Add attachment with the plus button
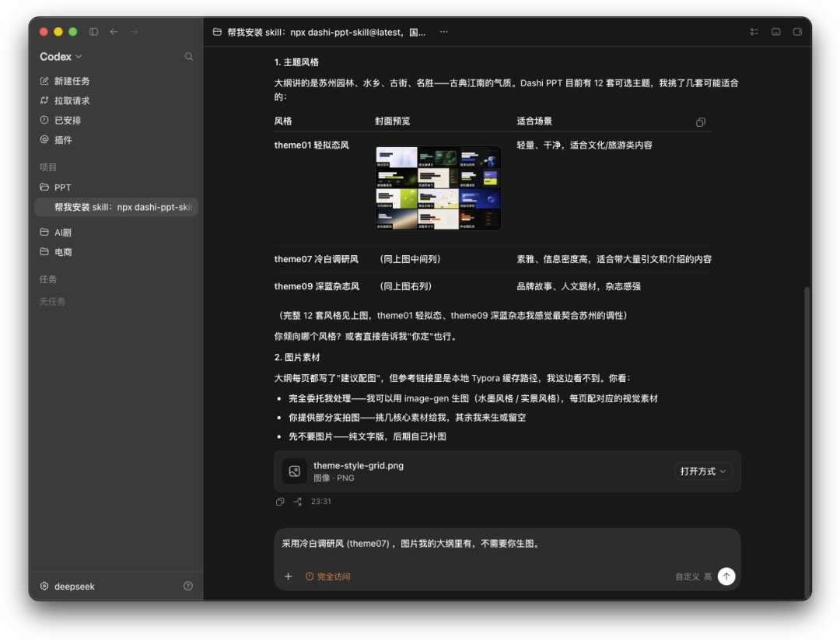Screen dimensions: 840x641 point(289,576)
